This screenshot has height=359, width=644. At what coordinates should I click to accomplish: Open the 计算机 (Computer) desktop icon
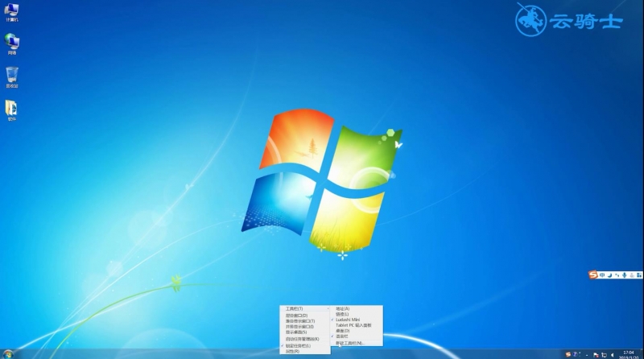11,12
